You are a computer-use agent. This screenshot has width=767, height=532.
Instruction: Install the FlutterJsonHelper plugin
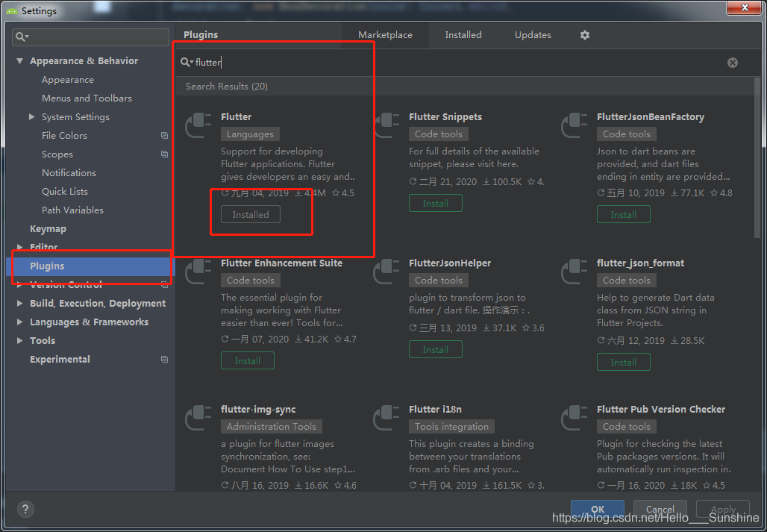point(435,350)
